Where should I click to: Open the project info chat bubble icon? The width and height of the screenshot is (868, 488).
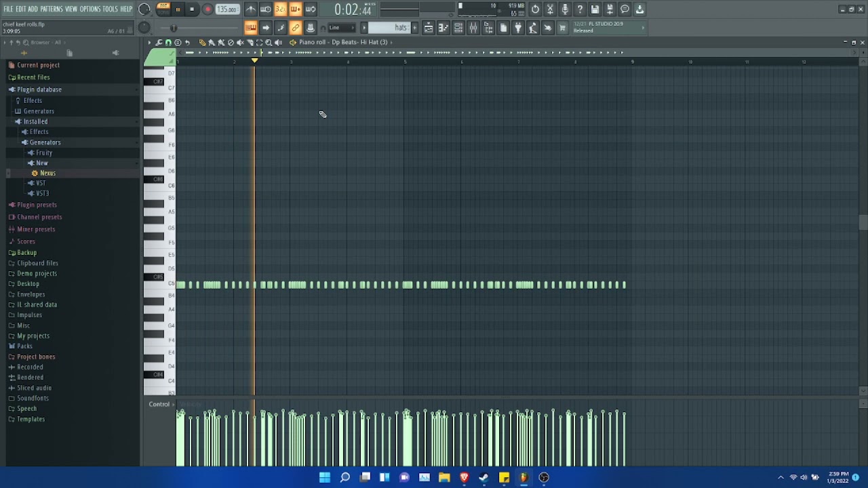625,9
